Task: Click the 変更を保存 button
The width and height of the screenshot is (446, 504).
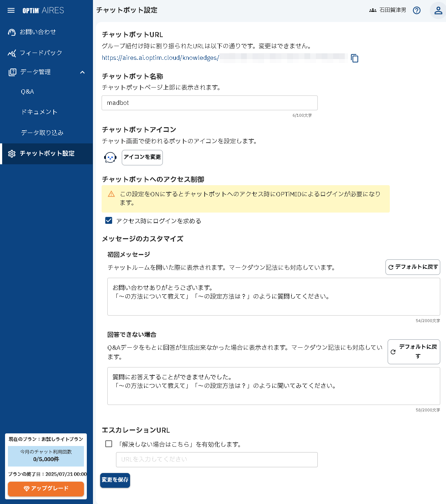Action: pos(115,480)
